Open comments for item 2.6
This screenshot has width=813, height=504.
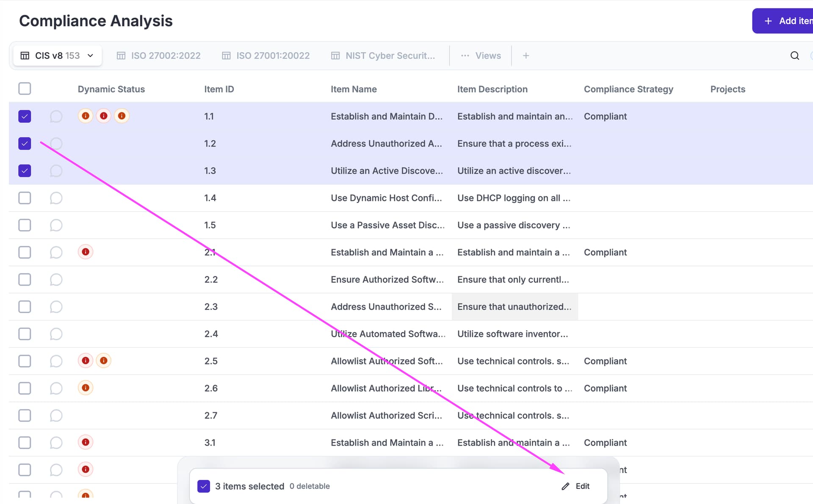point(56,388)
